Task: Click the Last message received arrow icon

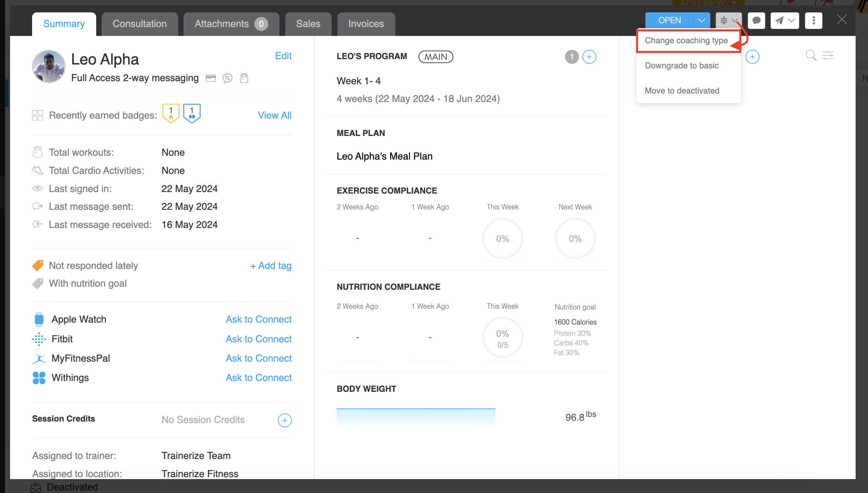Action: [37, 224]
